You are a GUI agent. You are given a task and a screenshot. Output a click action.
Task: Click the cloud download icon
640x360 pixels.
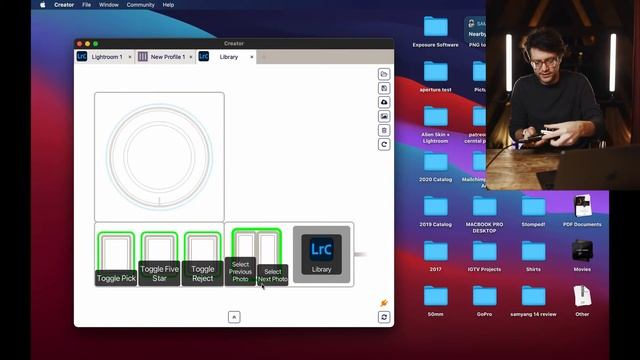click(x=384, y=102)
